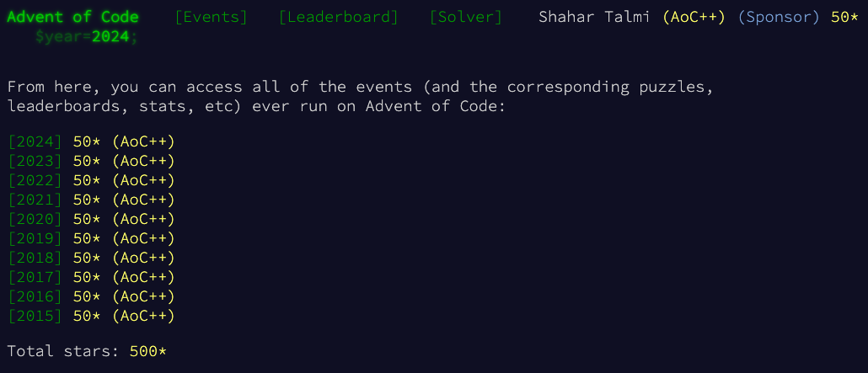The width and height of the screenshot is (868, 373).
Task: Open the [Leaderboard] menu item
Action: tap(338, 17)
